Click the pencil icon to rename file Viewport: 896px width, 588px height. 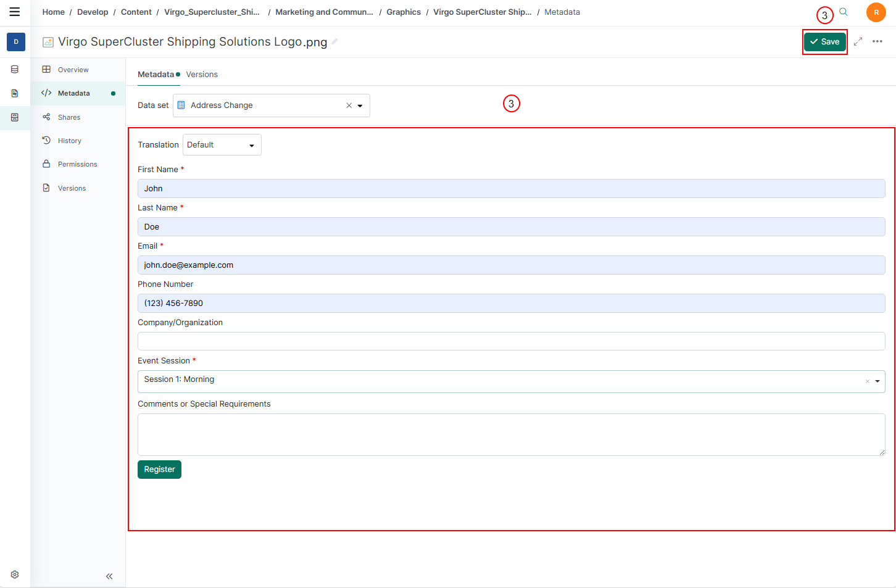334,41
